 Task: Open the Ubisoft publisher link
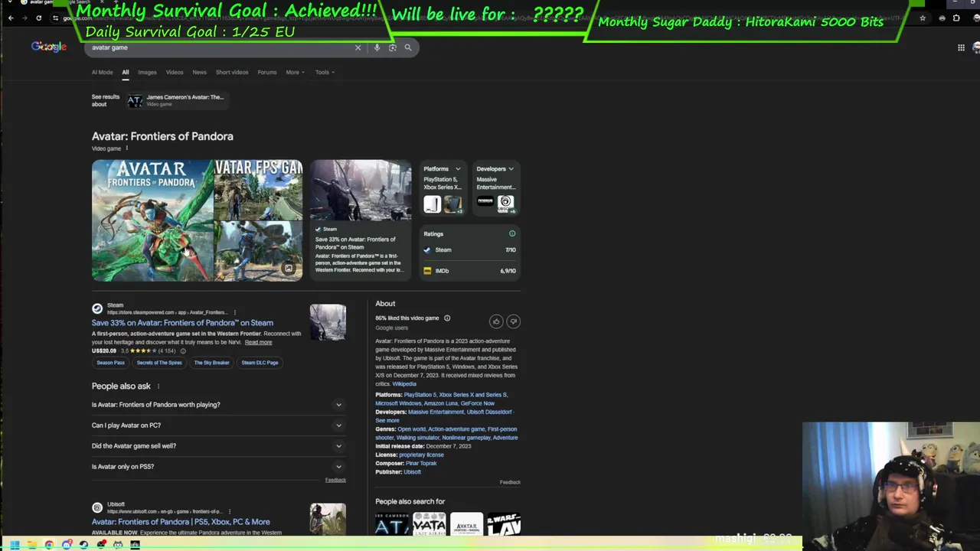click(x=412, y=472)
